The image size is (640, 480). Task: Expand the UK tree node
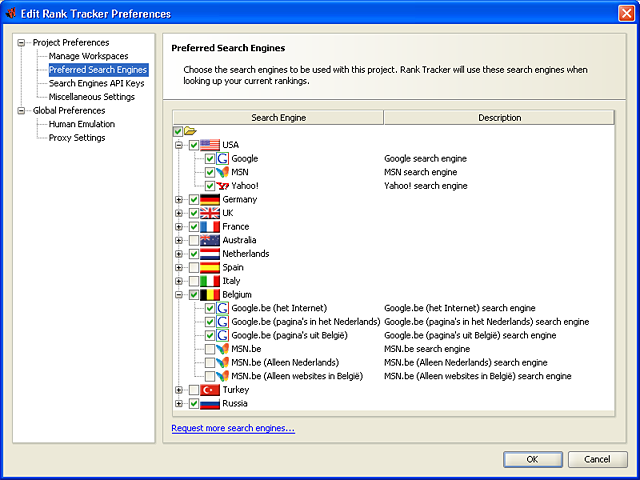click(179, 213)
